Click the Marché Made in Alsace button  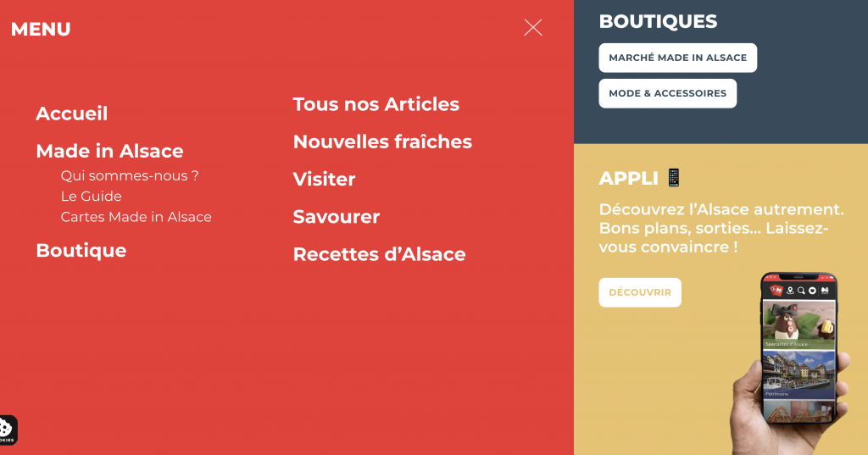[677, 58]
